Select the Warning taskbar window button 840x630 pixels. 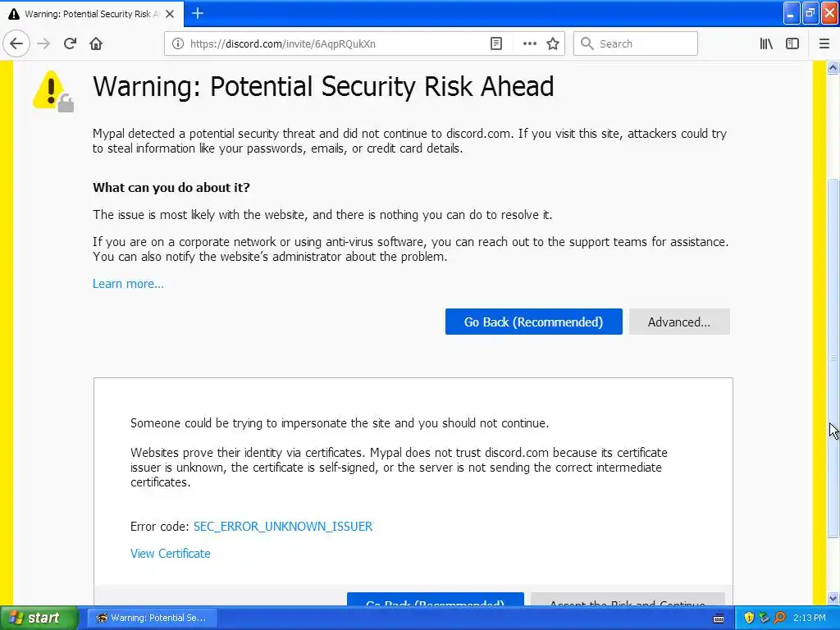[x=153, y=618]
